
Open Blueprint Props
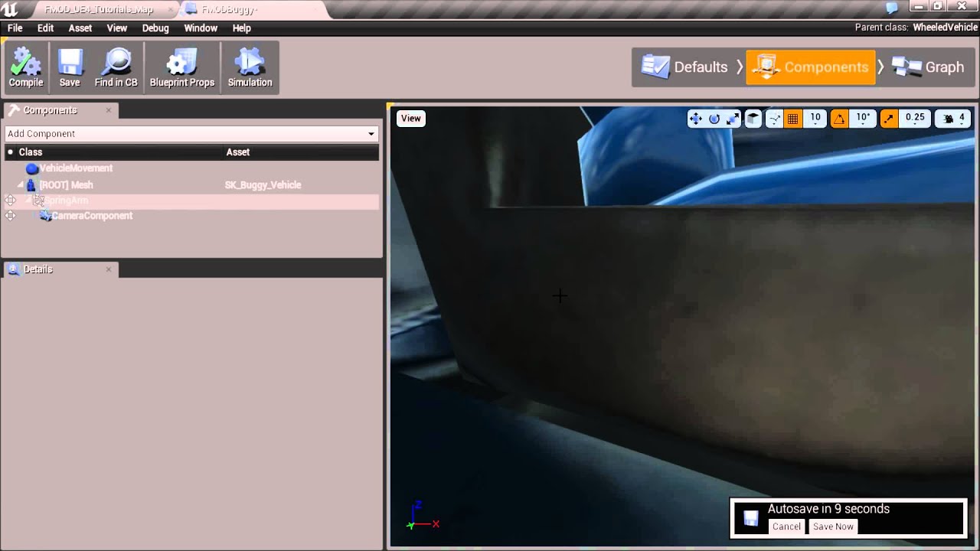coord(181,67)
